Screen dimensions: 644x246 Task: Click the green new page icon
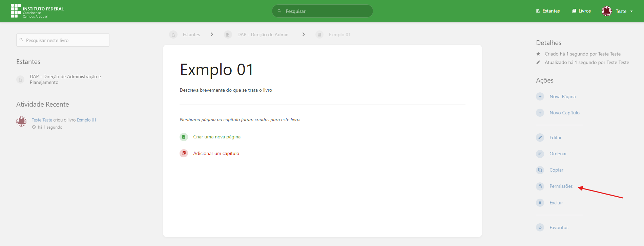[184, 137]
